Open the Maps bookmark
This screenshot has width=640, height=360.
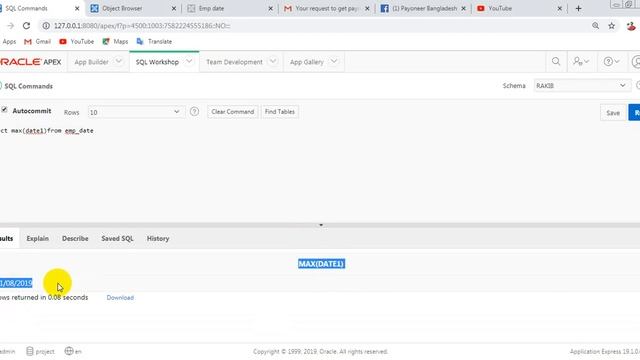click(115, 41)
